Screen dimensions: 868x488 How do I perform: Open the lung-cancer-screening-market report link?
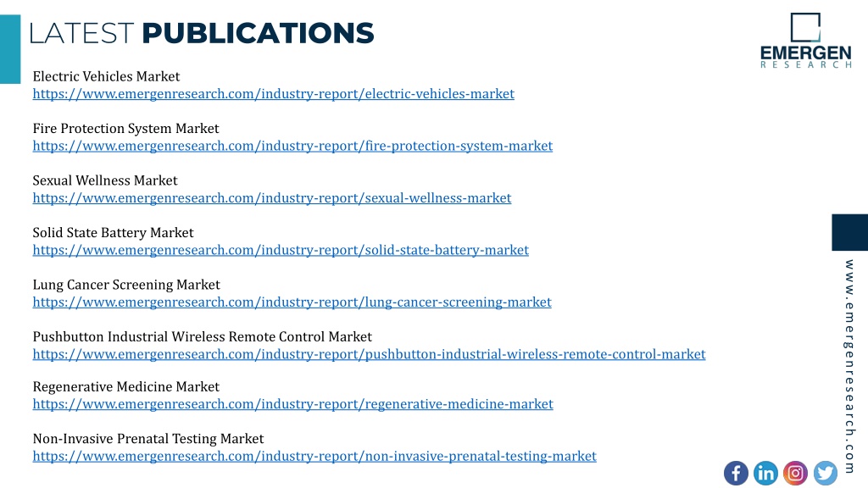pos(292,302)
